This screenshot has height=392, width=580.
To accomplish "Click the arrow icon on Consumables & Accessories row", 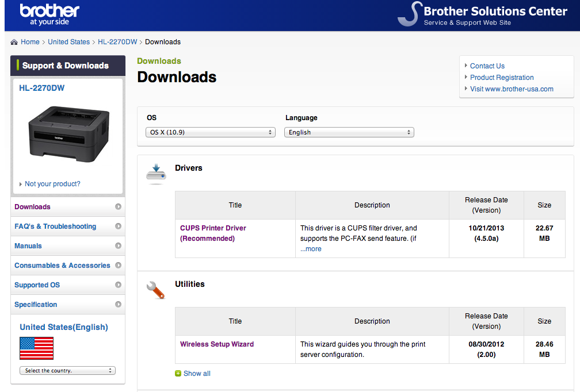I will click(118, 266).
